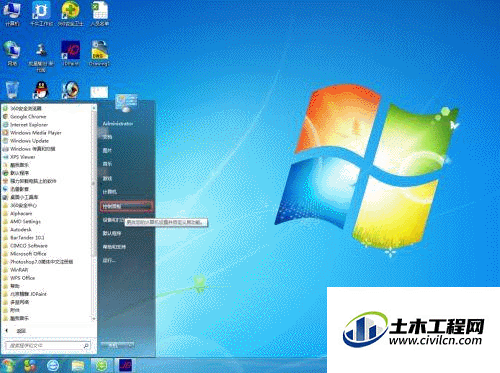Open 设备和打印机 in Start menu

pyautogui.click(x=113, y=220)
